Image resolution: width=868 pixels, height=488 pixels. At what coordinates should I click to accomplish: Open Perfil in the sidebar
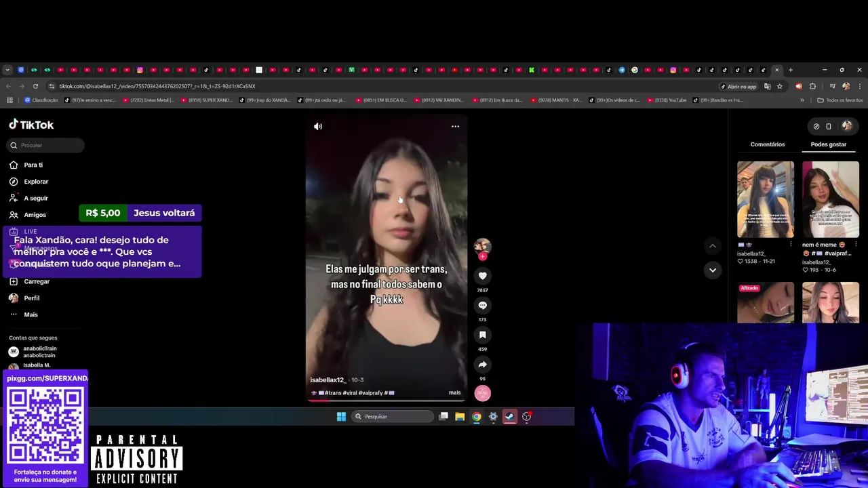coord(31,298)
